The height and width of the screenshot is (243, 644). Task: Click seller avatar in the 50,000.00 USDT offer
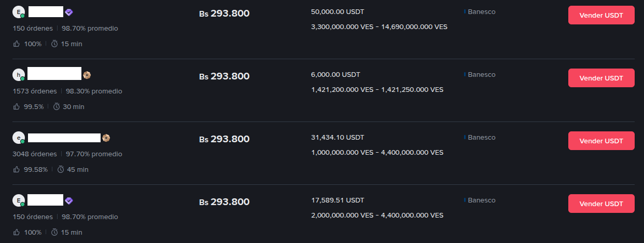tap(19, 12)
